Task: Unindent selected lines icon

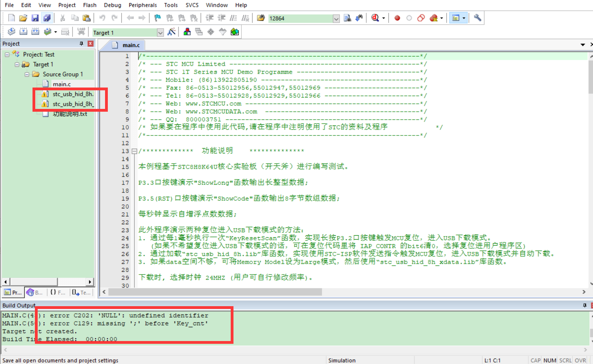Action: point(222,18)
